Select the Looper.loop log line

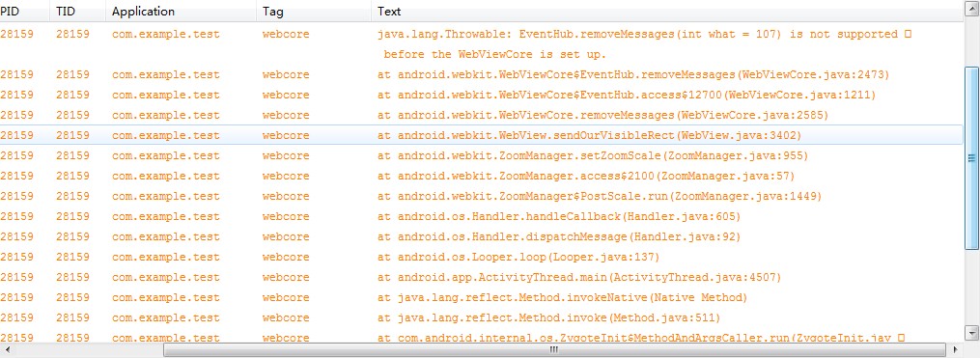[x=481, y=257]
